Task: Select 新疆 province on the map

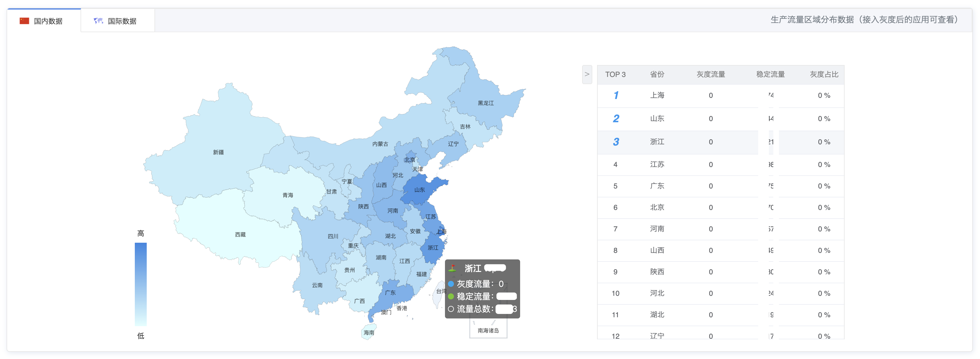Action: [x=218, y=152]
